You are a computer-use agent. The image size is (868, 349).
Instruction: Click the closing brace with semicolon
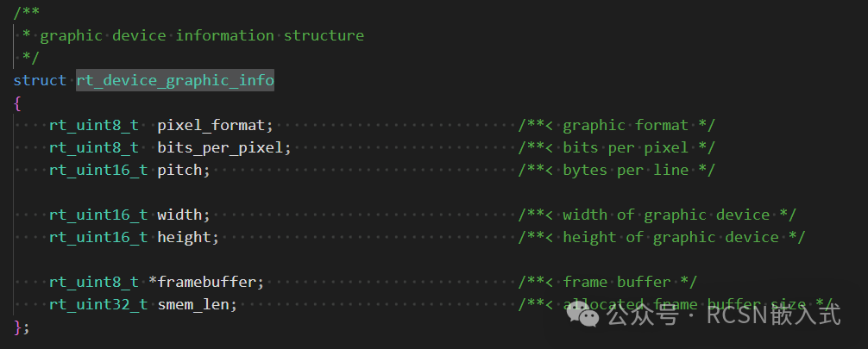point(22,327)
